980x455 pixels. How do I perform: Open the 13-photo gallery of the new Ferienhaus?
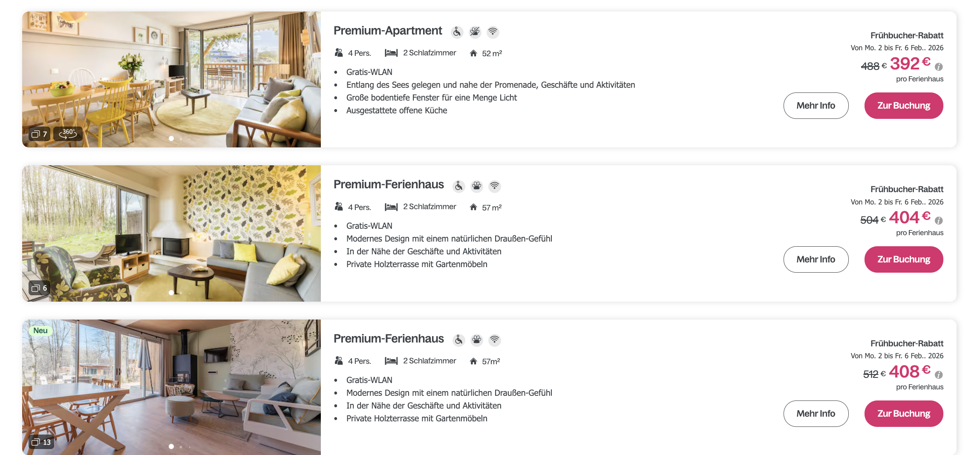pos(41,442)
